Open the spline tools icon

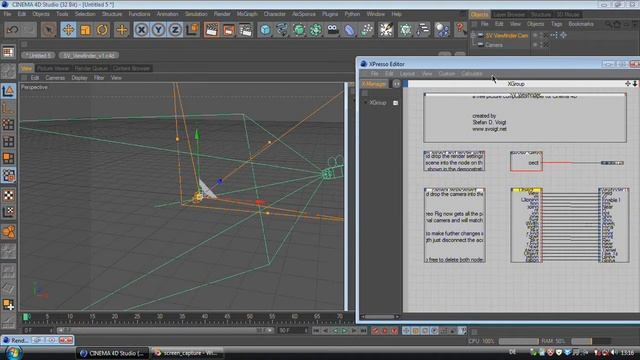click(282, 30)
